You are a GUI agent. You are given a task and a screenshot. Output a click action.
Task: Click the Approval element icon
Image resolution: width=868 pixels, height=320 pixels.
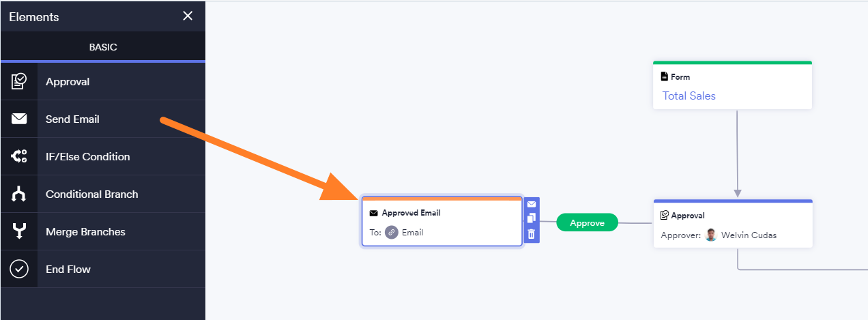[19, 81]
